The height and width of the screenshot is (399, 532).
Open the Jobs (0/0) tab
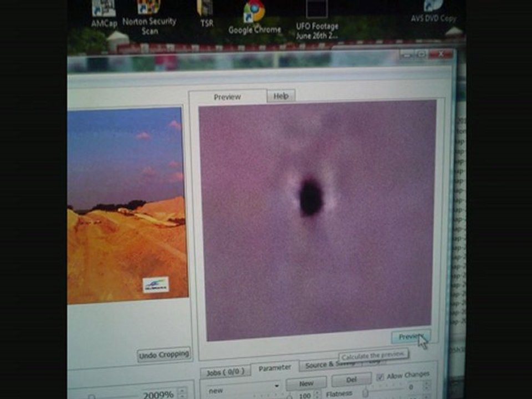[x=226, y=372]
